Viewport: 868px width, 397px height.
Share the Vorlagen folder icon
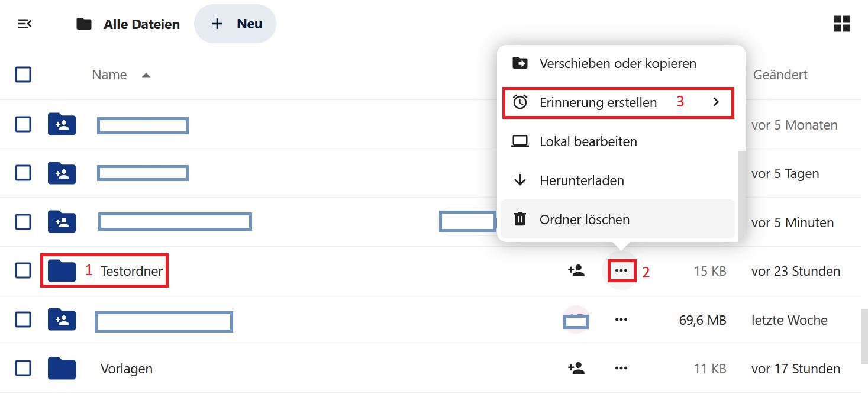[576, 368]
